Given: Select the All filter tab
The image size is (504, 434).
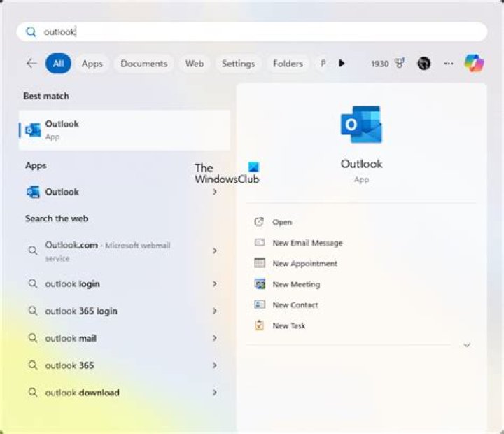Looking at the screenshot, I should [x=58, y=63].
